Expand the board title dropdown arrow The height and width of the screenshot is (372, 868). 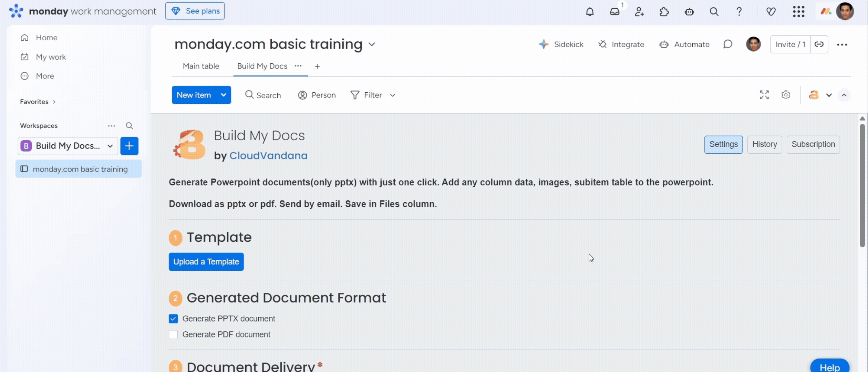tap(372, 44)
